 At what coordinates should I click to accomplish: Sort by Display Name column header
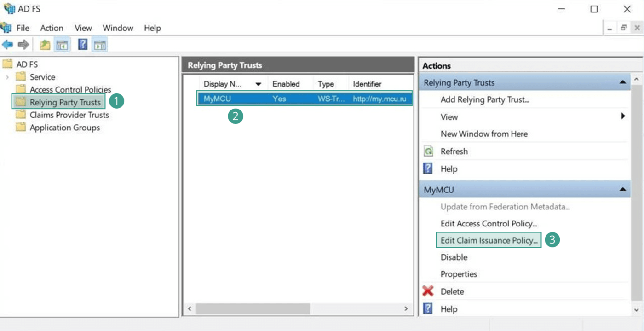coord(223,84)
